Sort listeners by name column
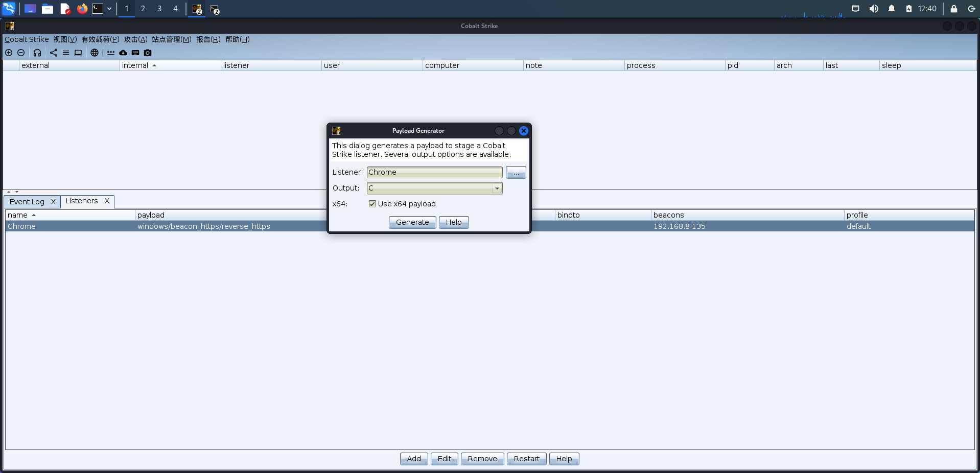Image resolution: width=980 pixels, height=473 pixels. point(70,215)
